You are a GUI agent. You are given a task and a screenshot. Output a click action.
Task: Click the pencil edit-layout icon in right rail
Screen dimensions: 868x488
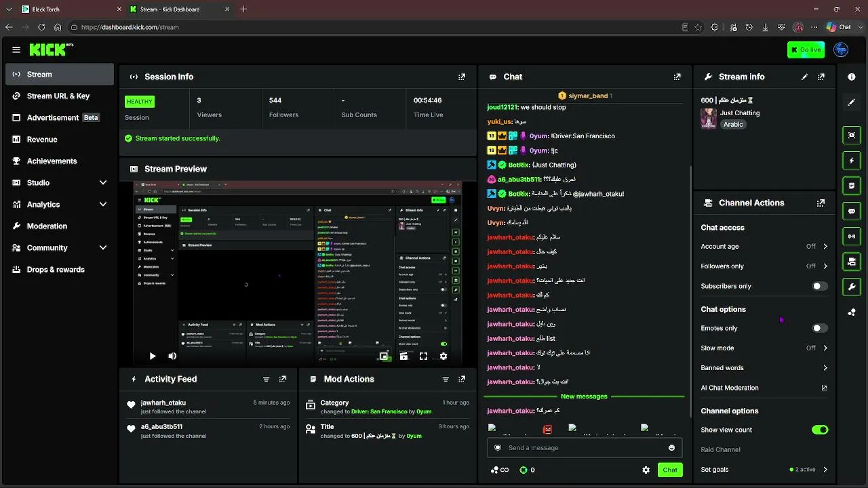point(852,102)
